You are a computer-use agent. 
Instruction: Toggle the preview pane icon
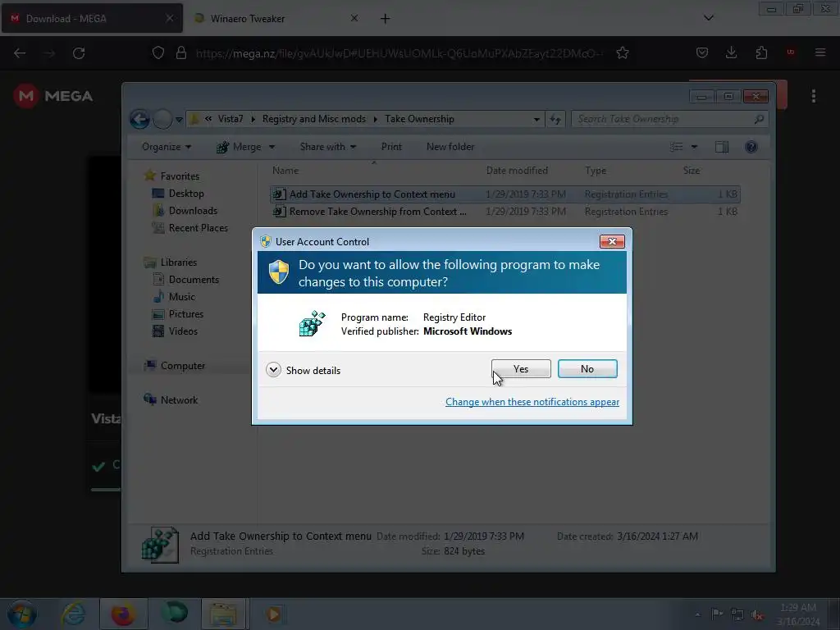pos(722,147)
